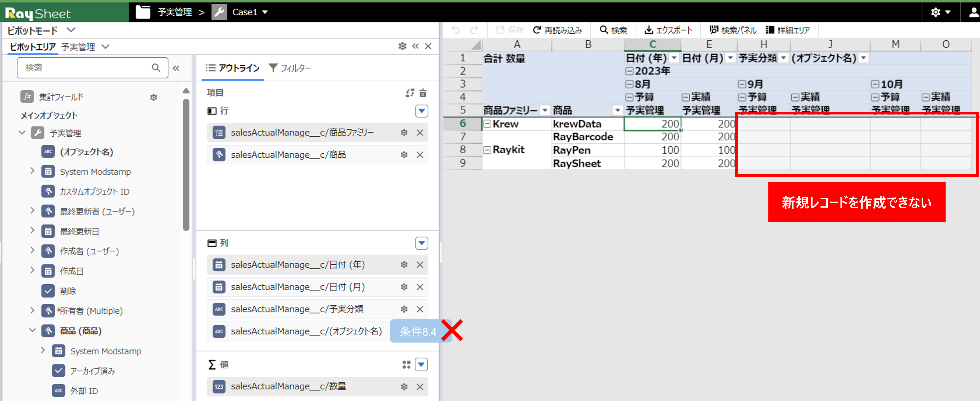
Task: Open the 検索 search tool in toolbar
Action: pos(613,30)
